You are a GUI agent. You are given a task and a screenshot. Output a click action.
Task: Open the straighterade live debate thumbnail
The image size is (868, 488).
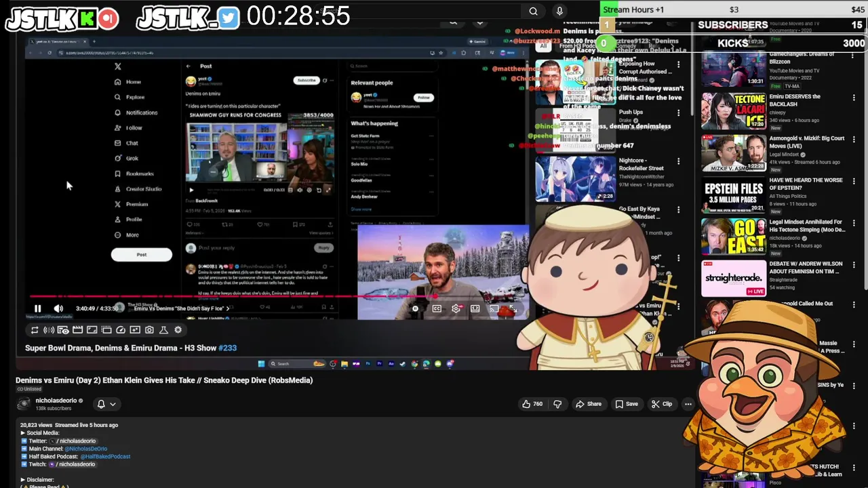(x=734, y=279)
